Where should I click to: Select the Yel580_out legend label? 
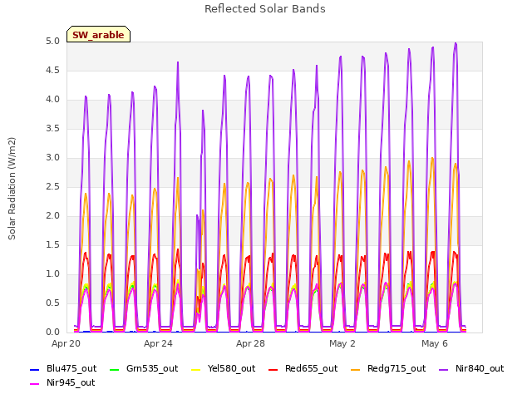click(231, 369)
